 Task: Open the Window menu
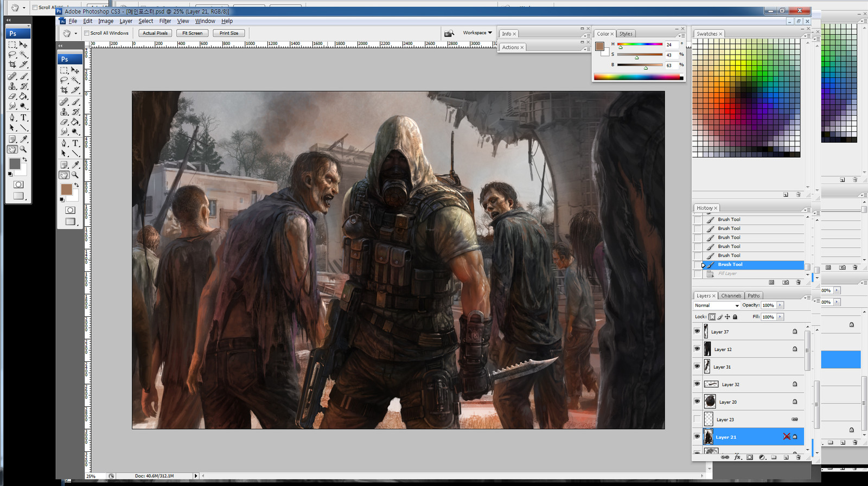pos(205,21)
